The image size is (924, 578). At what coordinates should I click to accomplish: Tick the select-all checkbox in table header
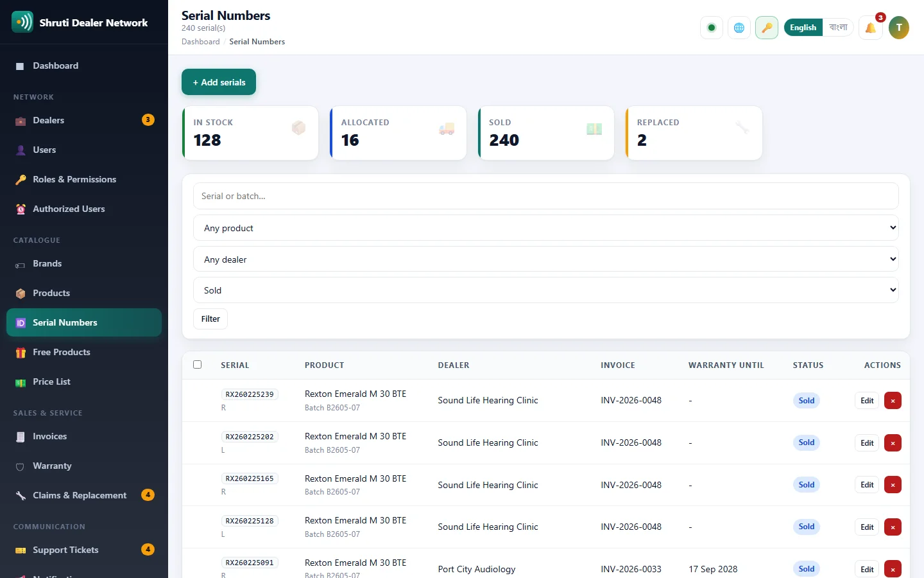198,365
